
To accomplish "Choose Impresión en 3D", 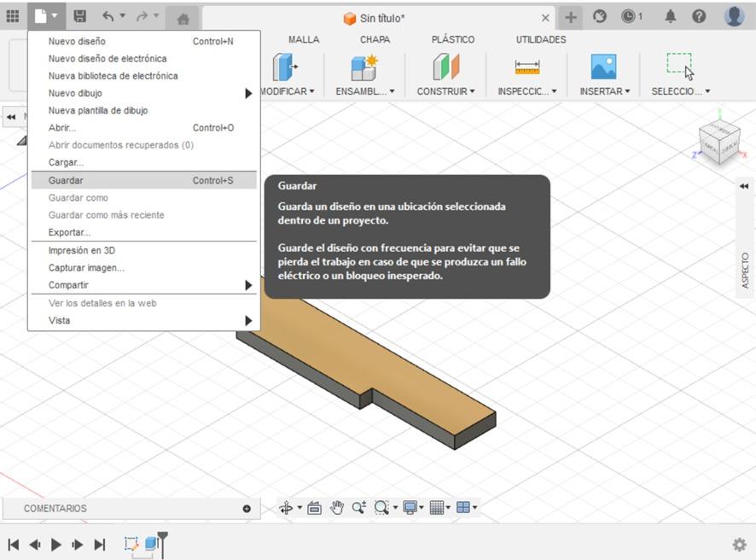I will coord(143,250).
